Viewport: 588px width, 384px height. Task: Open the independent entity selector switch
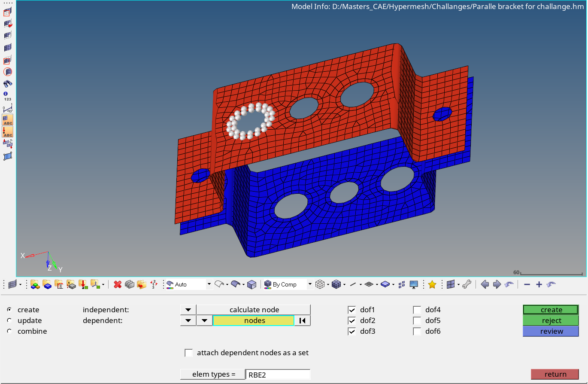tap(188, 309)
